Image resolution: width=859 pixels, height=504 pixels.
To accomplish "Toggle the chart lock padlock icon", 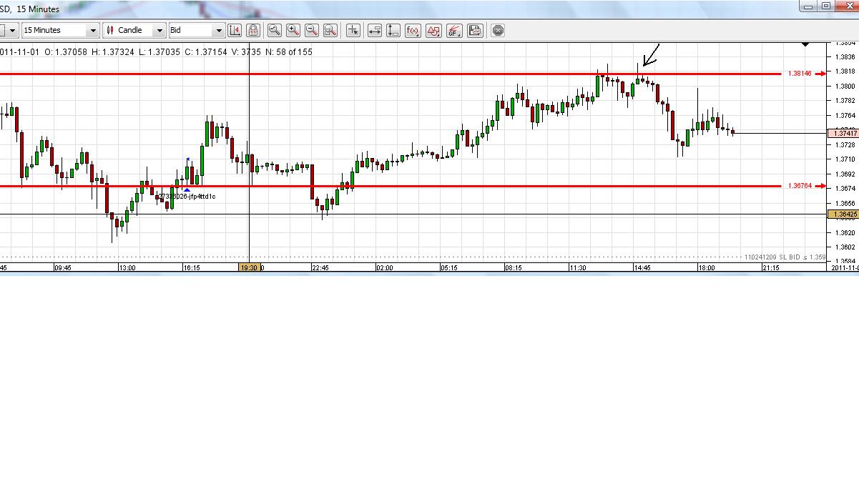I will [252, 30].
